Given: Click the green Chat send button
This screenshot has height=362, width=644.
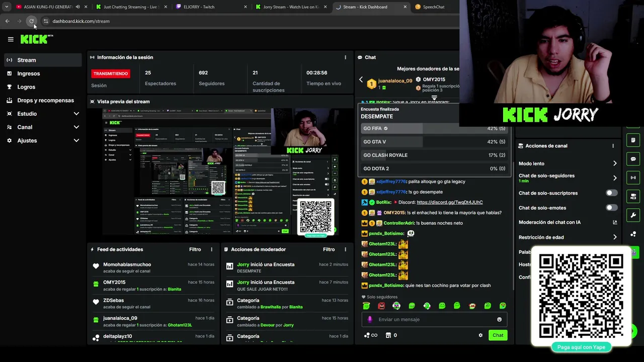Looking at the screenshot, I should (x=498, y=335).
